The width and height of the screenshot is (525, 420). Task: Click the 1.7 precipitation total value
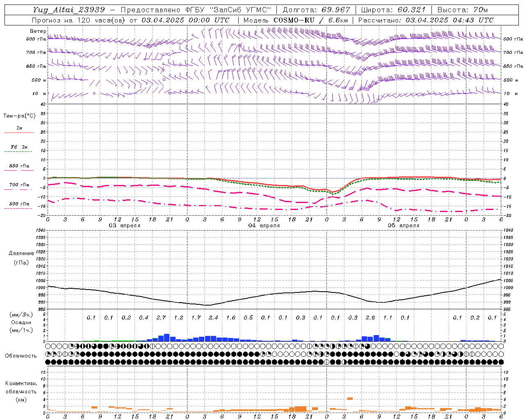pos(196,318)
